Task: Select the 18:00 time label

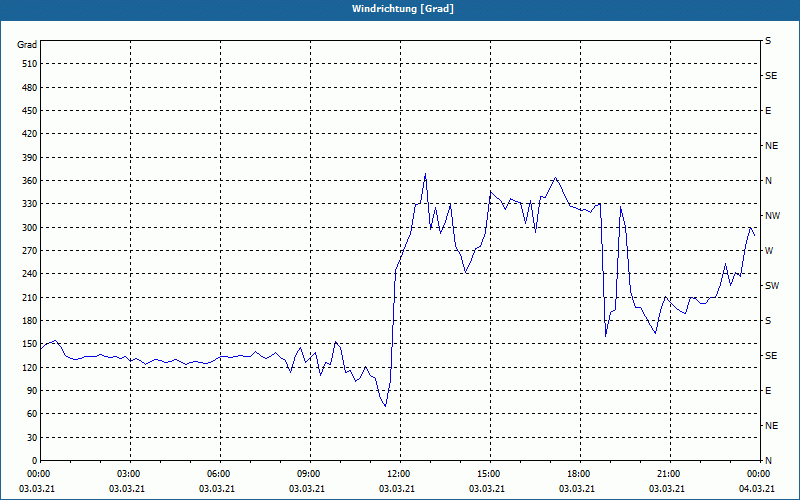Action: [577, 473]
